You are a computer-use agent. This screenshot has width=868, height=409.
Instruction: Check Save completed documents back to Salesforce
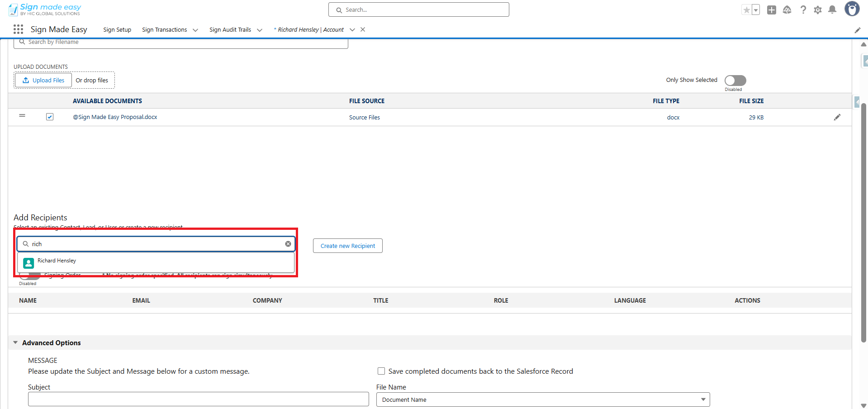[381, 371]
